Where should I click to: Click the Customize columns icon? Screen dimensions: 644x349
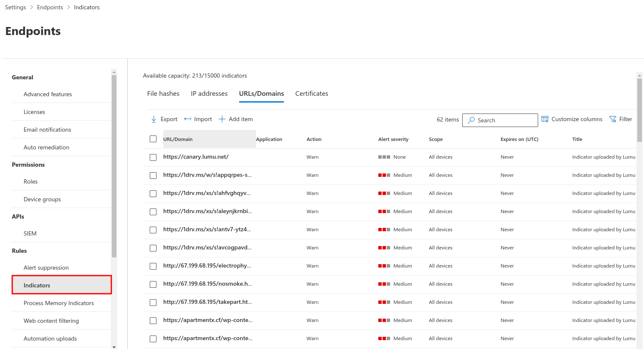pos(545,119)
